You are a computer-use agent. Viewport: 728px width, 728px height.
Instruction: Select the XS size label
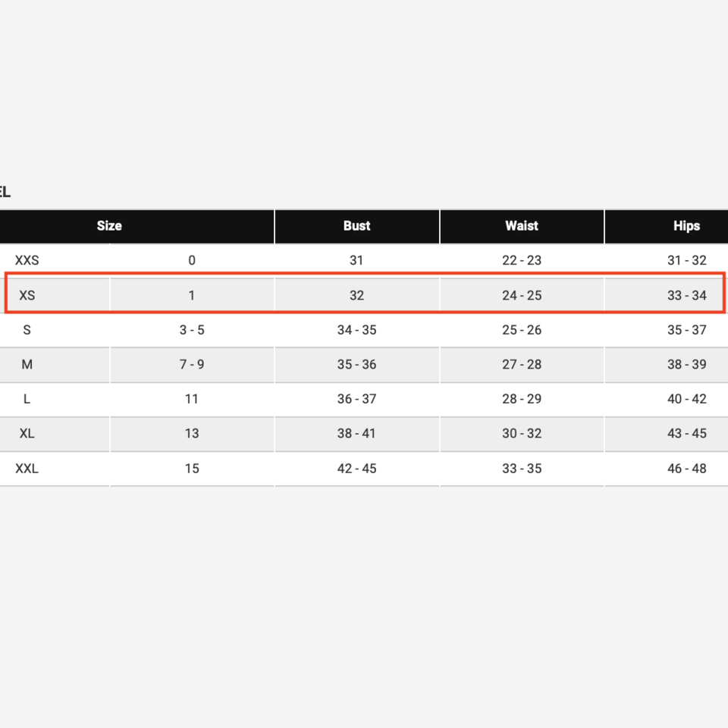coord(27,295)
